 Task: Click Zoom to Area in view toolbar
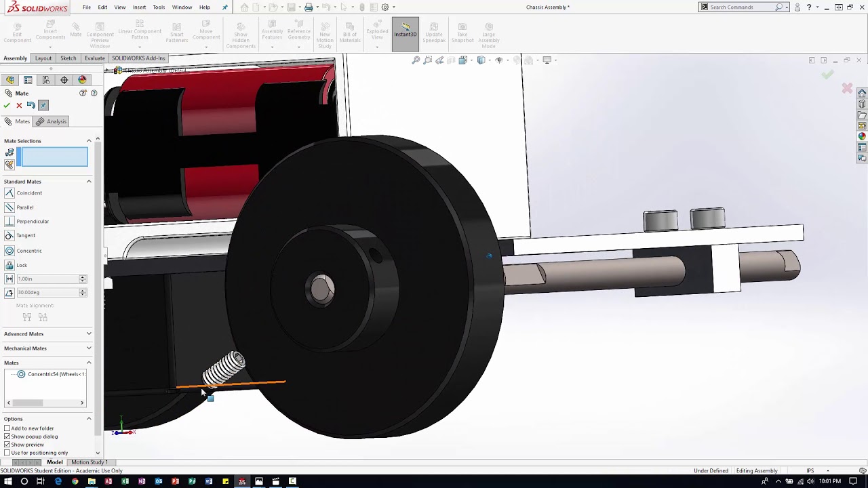pyautogui.click(x=428, y=60)
